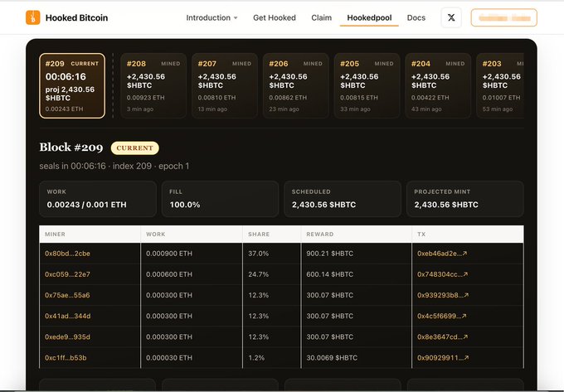
Task: Open miner address 0xc059...22e7
Action: pyautogui.click(x=67, y=274)
